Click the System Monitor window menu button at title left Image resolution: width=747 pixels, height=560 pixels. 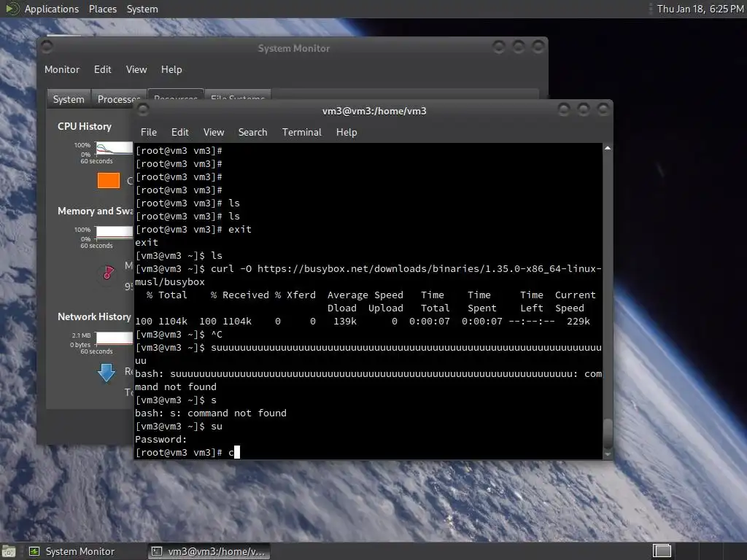click(x=47, y=47)
